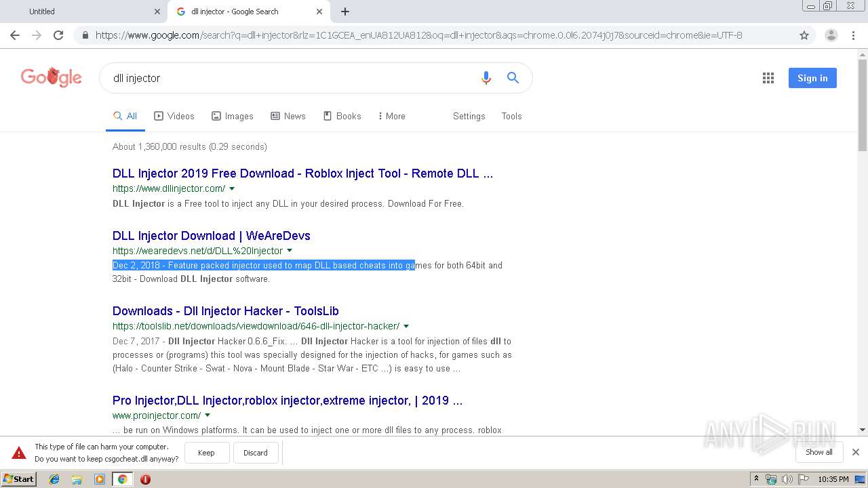Reload the page with the refresh icon
868x488 pixels.
58,35
